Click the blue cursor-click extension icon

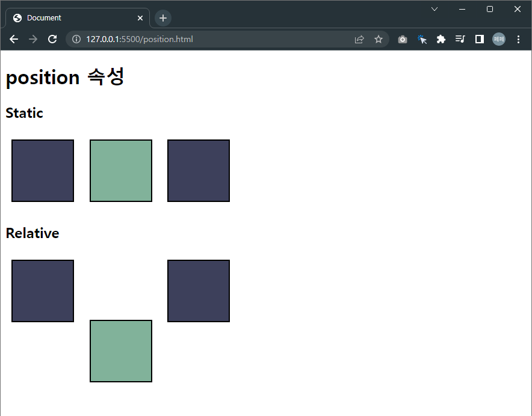[422, 39]
